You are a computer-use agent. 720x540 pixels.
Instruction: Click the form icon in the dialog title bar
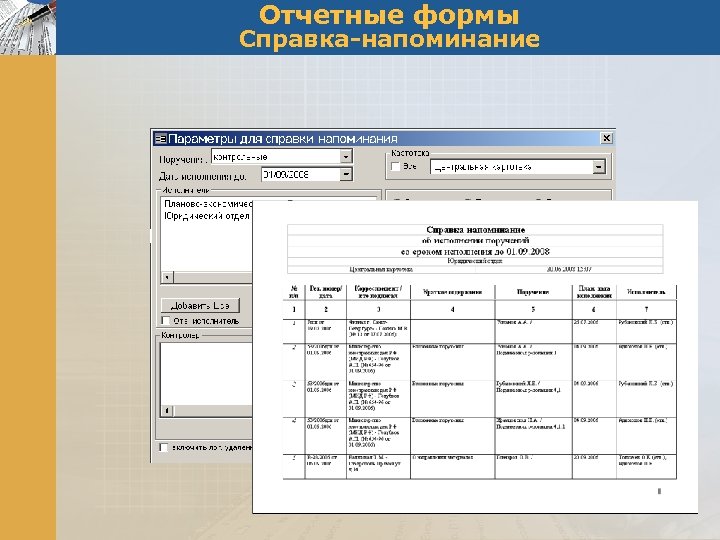click(160, 138)
